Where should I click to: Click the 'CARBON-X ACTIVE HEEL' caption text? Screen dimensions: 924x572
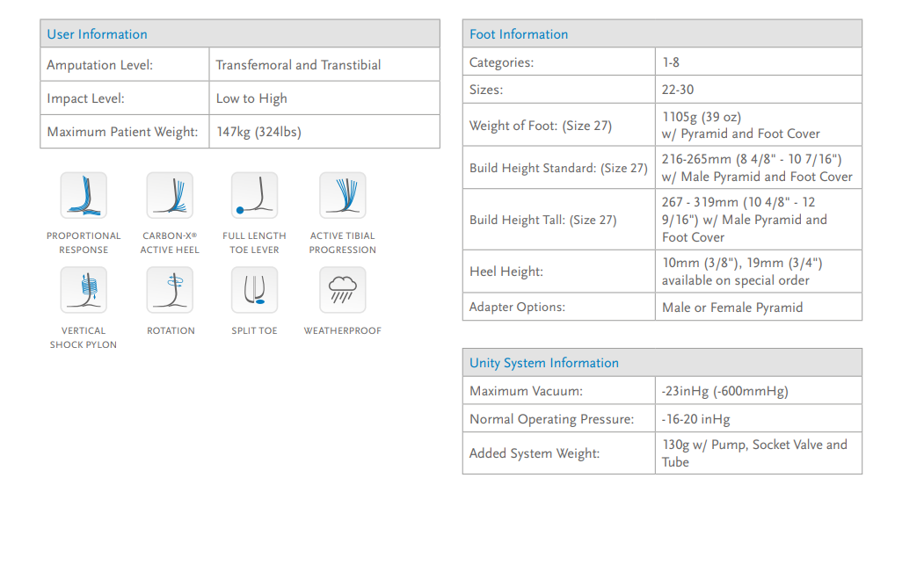pyautogui.click(x=170, y=243)
